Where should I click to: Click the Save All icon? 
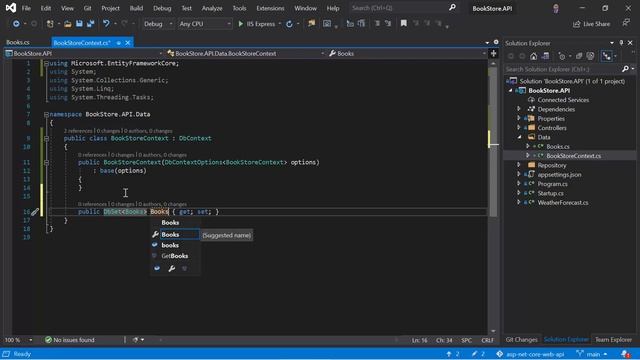90,24
